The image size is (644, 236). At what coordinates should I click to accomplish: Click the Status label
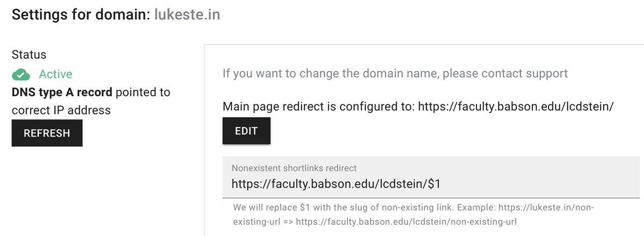pyautogui.click(x=29, y=55)
